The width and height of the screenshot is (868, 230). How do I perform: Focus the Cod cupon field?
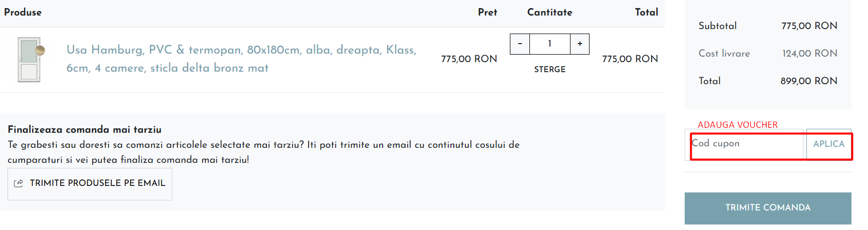point(746,144)
